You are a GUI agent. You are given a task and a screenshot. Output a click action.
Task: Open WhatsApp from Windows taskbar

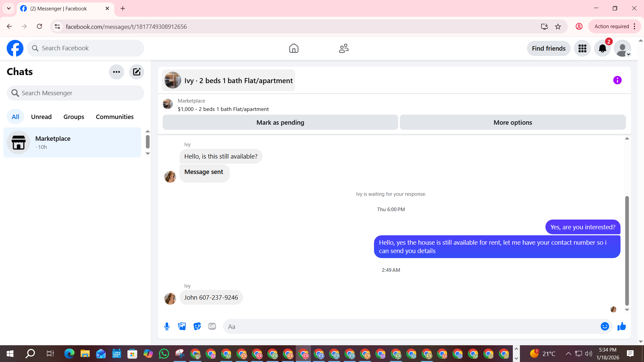coord(164,354)
